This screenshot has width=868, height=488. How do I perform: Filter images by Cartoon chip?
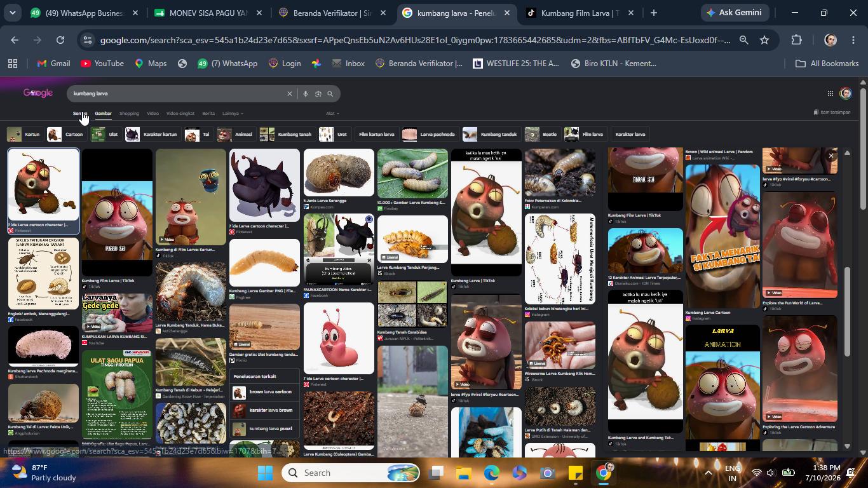65,134
